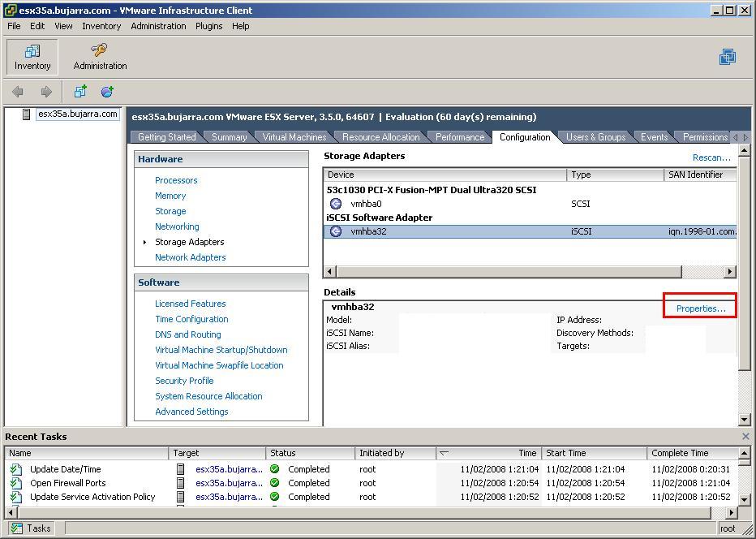The height and width of the screenshot is (539, 756).
Task: Switch to the Users & Groups tab
Action: pyautogui.click(x=595, y=137)
